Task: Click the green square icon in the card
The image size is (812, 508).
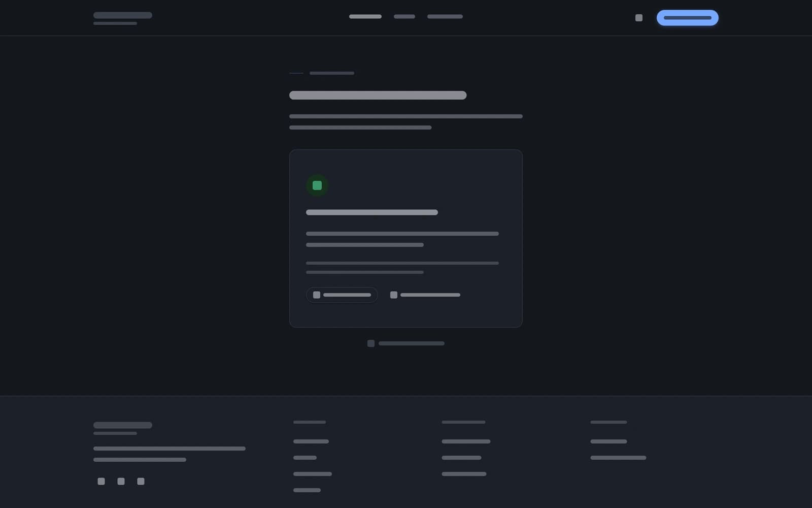Action: (317, 185)
